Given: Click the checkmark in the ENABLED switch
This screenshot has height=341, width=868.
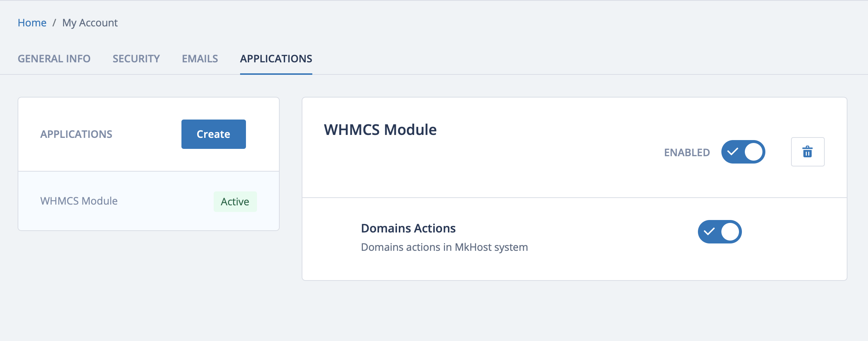Looking at the screenshot, I should click(x=732, y=152).
